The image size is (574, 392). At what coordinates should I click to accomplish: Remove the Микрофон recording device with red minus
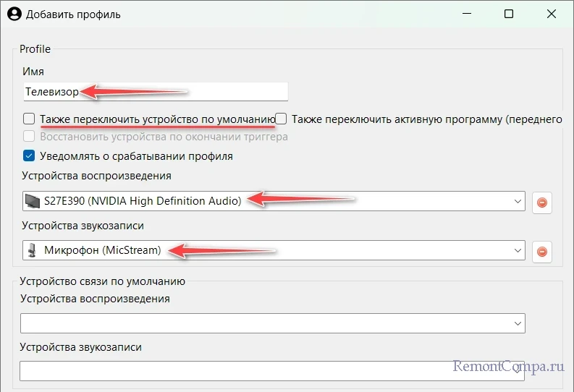541,252
